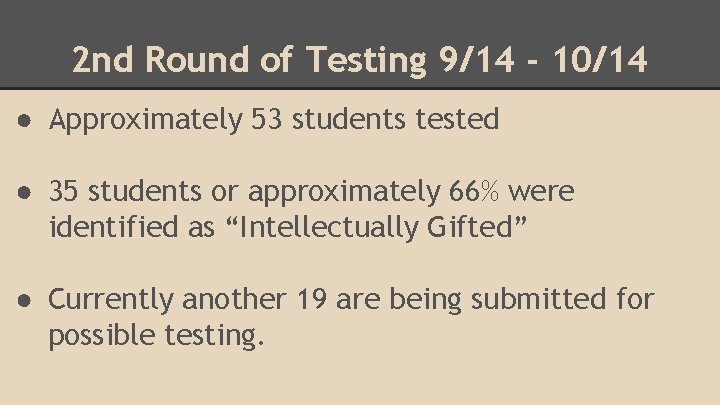Viewport: 720px width, 405px height.
Task: Click the third bullet point marker
Action: tap(24, 301)
